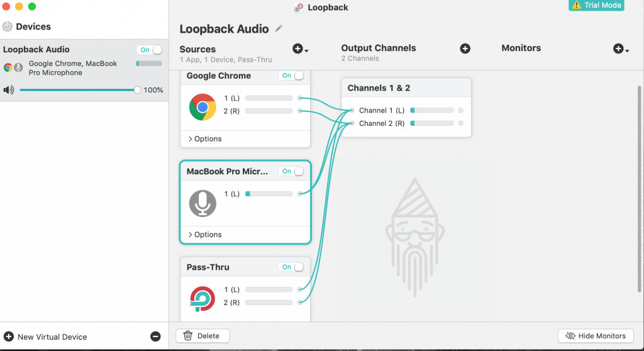The image size is (644, 351).
Task: Click the Google Chrome 1 (L) level meter
Action: point(269,98)
